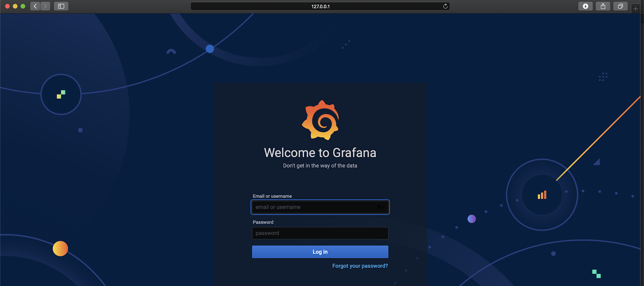Open the Forgot your password link

tap(360, 266)
